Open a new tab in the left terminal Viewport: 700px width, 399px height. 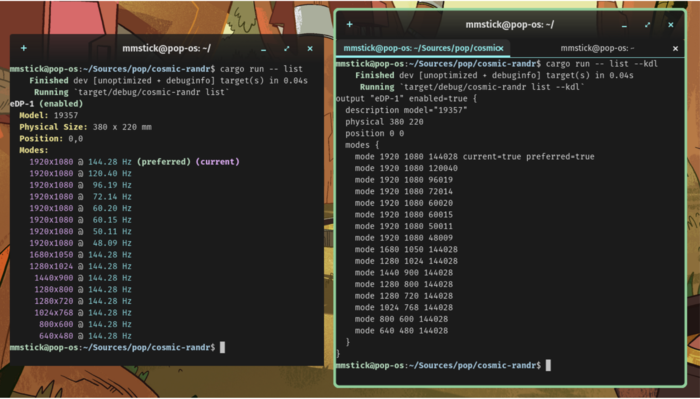click(24, 48)
